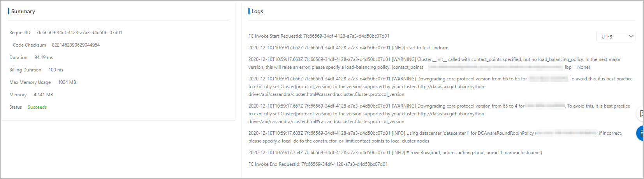Click the chevron arrow in the UTF8 selector

(x=631, y=36)
